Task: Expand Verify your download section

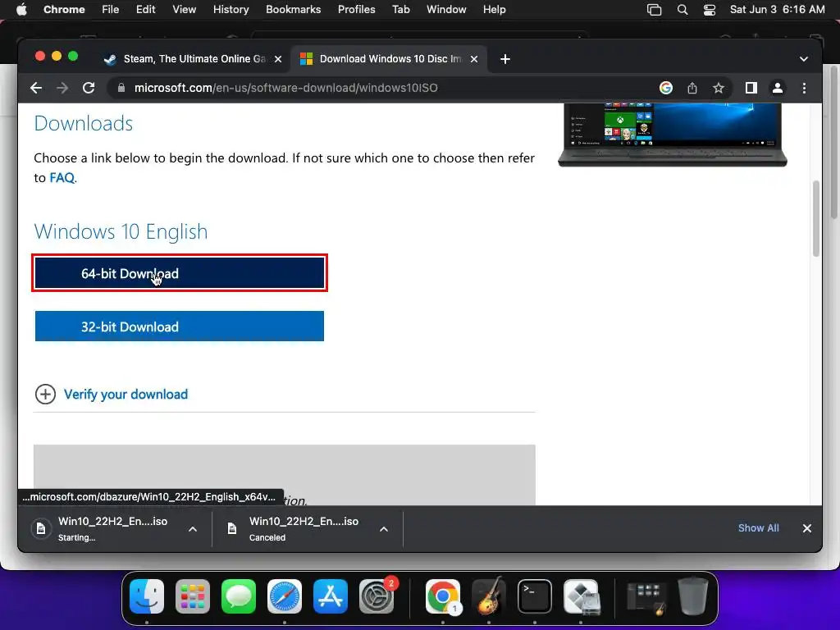Action: 46,395
